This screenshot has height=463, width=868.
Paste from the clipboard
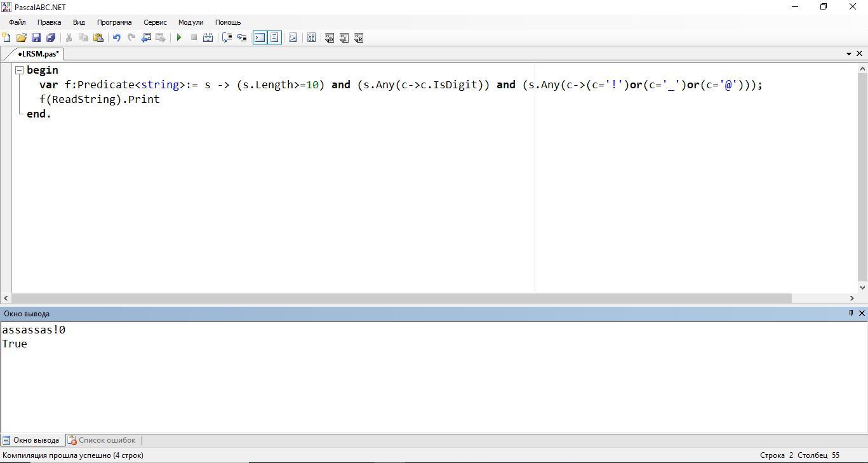pyautogui.click(x=98, y=38)
